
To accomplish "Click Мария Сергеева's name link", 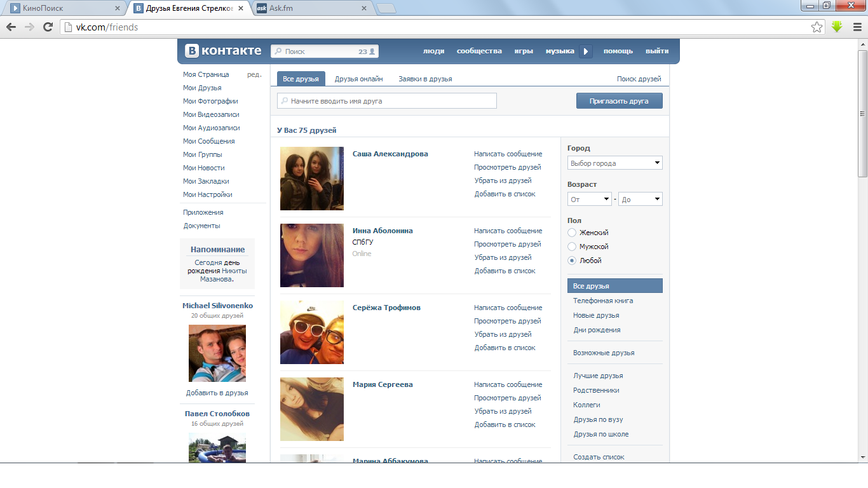I will [383, 384].
